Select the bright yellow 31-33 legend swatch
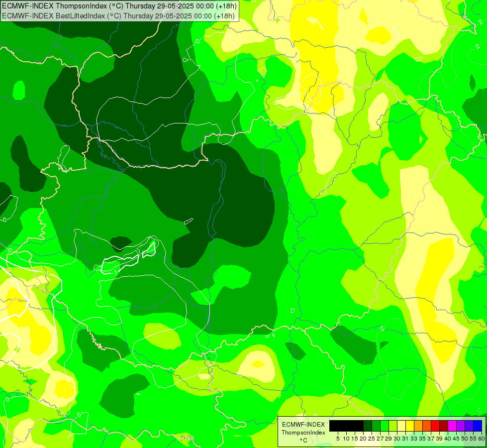Image resolution: width=487 pixels, height=448 pixels. click(410, 426)
